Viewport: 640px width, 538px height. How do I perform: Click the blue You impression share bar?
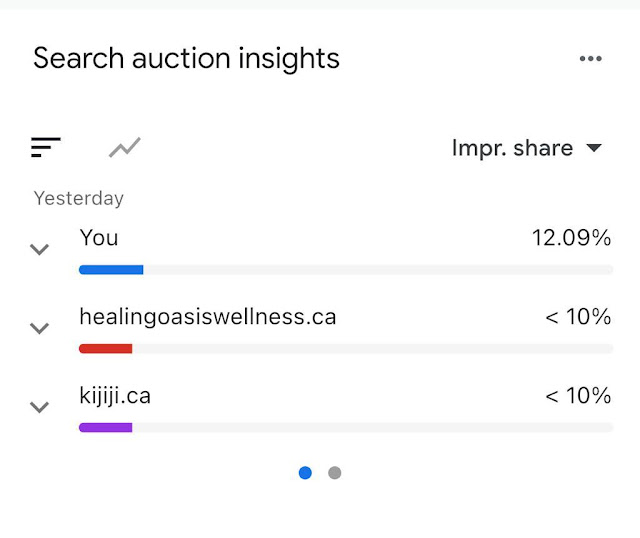coord(111,269)
